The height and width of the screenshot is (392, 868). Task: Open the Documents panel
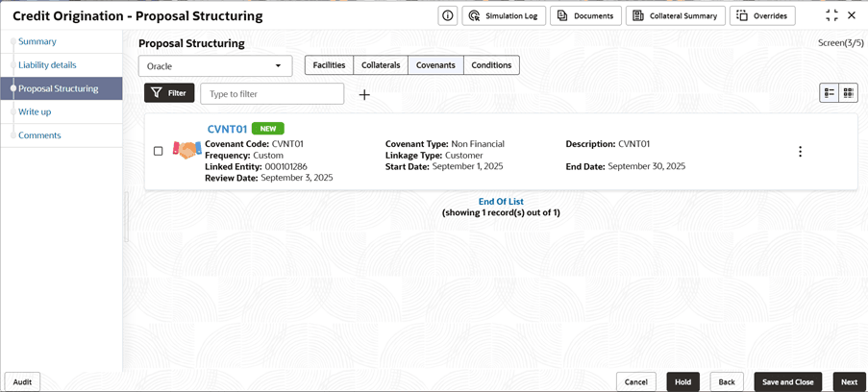pos(585,16)
